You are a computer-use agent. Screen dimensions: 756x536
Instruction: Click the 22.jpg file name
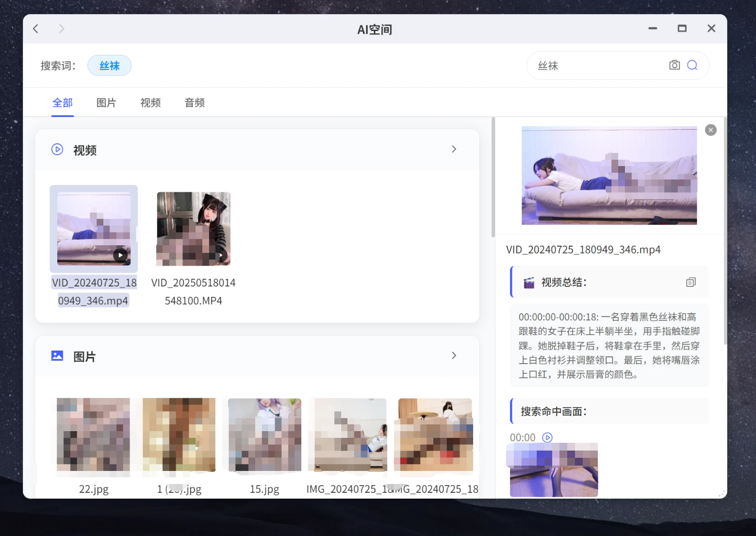pos(94,489)
